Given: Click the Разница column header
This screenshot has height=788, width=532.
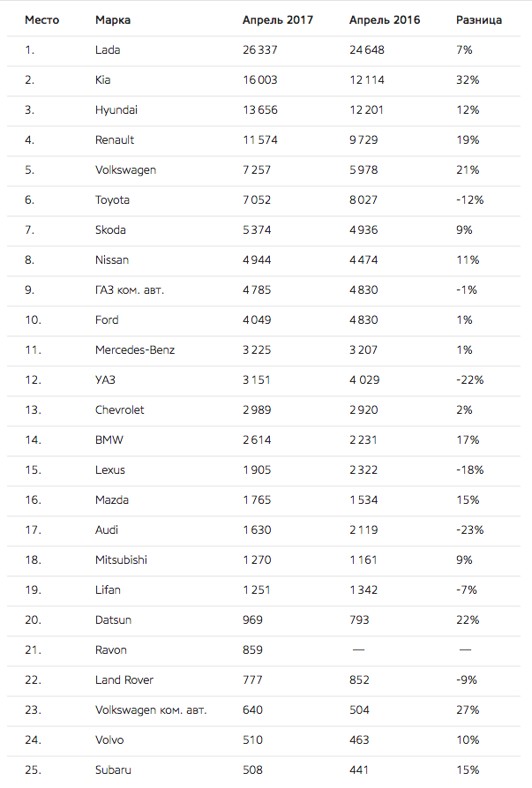Looking at the screenshot, I should [479, 20].
